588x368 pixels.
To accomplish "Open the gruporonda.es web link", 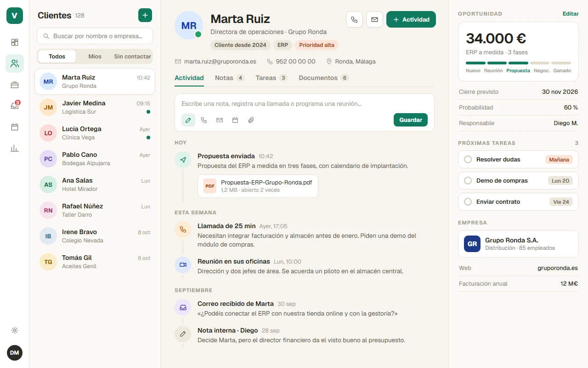I will click(x=558, y=268).
